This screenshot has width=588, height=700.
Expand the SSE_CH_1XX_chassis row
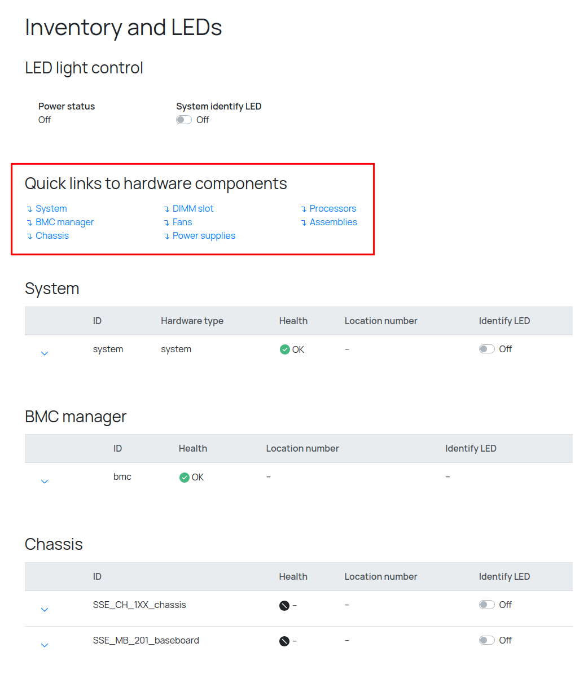45,610
